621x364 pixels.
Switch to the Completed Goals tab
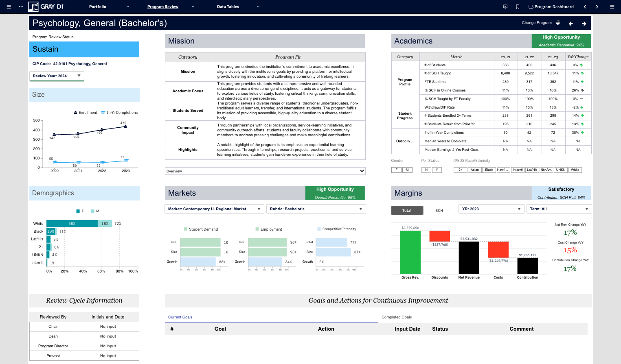tap(397, 317)
